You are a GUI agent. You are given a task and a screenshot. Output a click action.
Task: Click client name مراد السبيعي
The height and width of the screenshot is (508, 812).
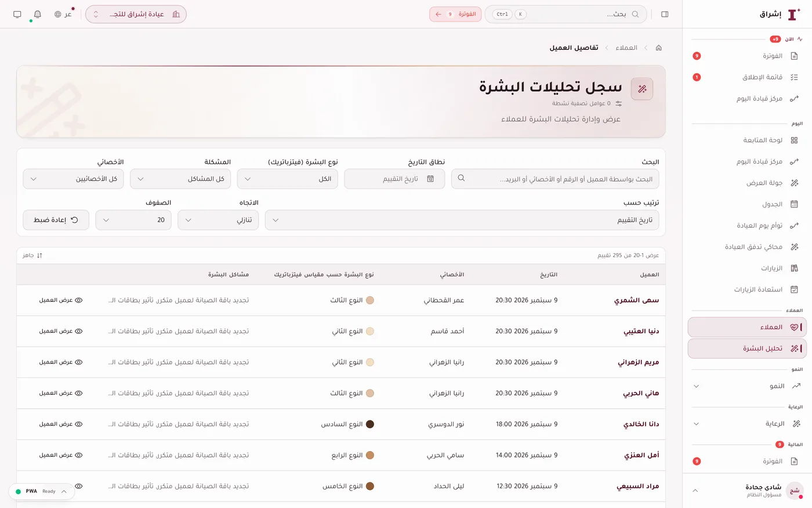(638, 487)
